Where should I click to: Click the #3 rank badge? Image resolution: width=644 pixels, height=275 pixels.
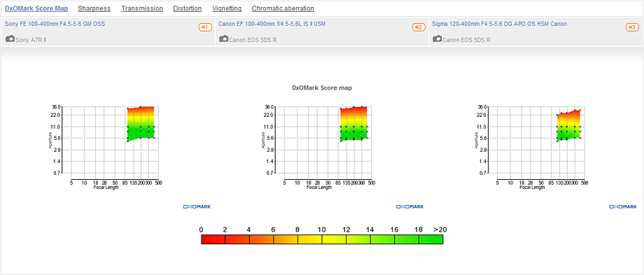coord(632,27)
